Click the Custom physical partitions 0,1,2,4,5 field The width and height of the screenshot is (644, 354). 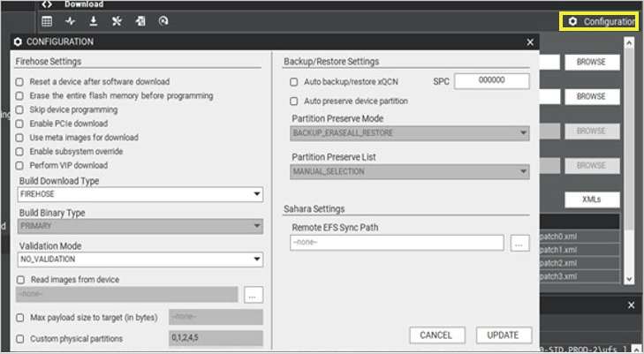pos(216,338)
